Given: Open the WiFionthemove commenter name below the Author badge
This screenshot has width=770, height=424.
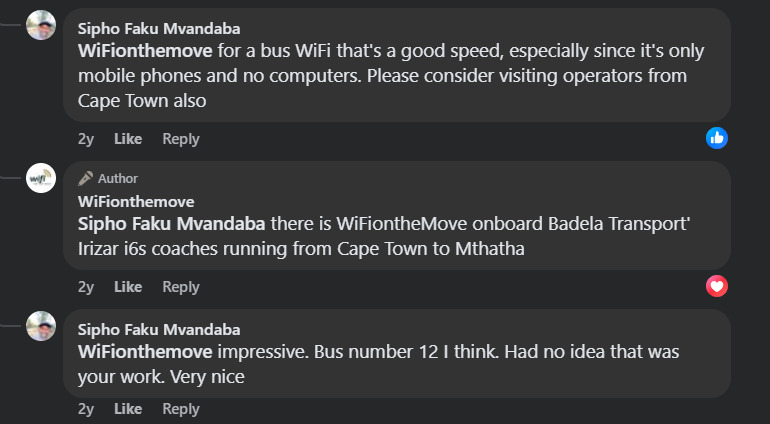Looking at the screenshot, I should 136,201.
